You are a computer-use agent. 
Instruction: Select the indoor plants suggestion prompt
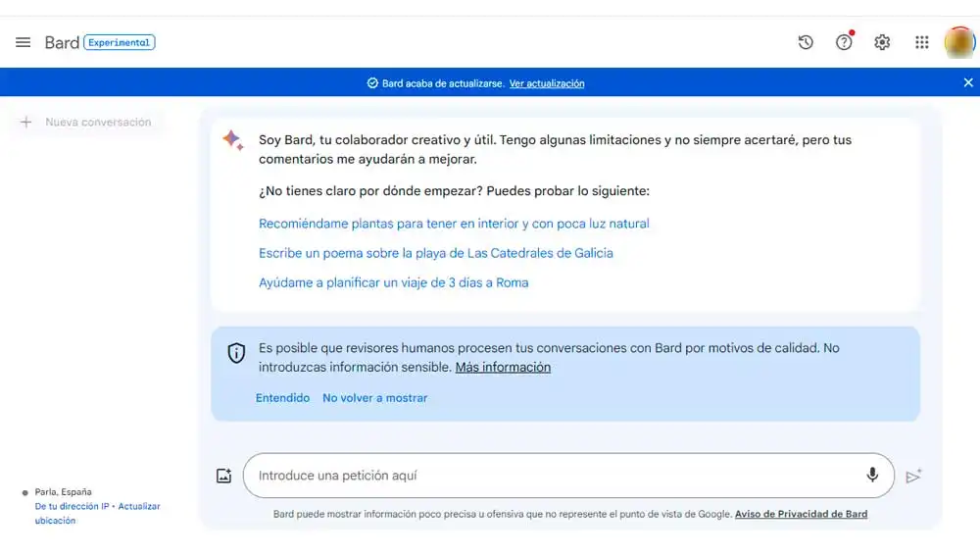click(454, 224)
